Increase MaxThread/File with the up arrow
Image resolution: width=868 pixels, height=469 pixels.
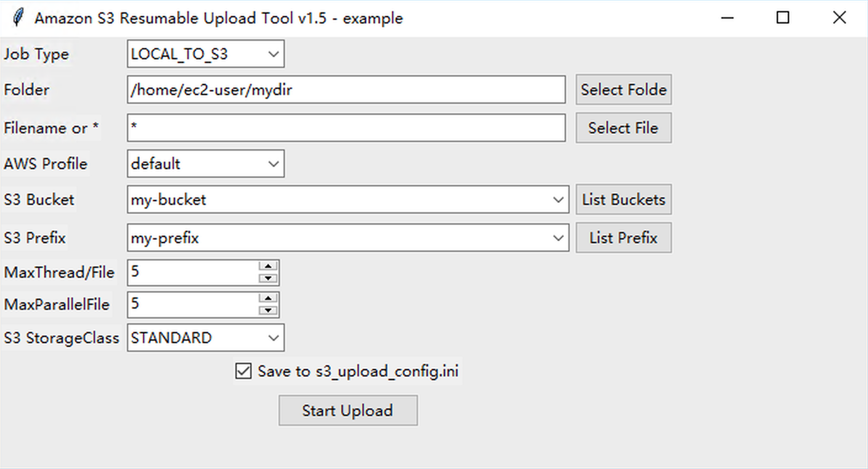click(x=268, y=267)
